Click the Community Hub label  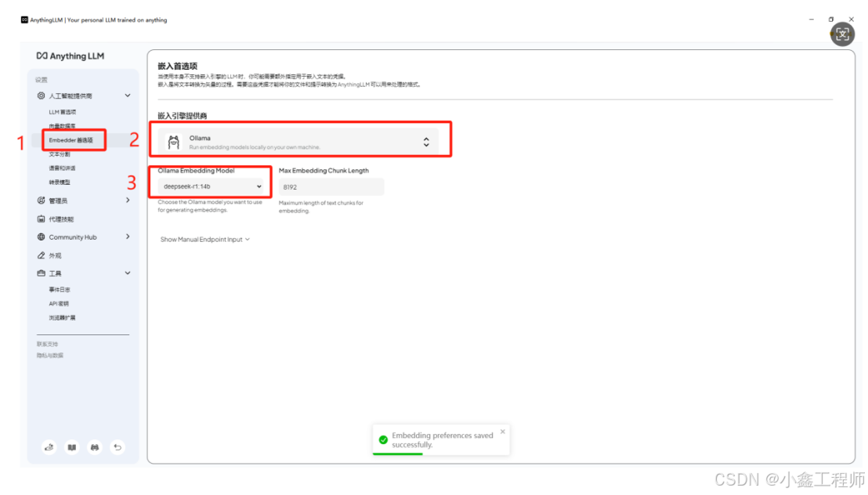[x=73, y=237]
